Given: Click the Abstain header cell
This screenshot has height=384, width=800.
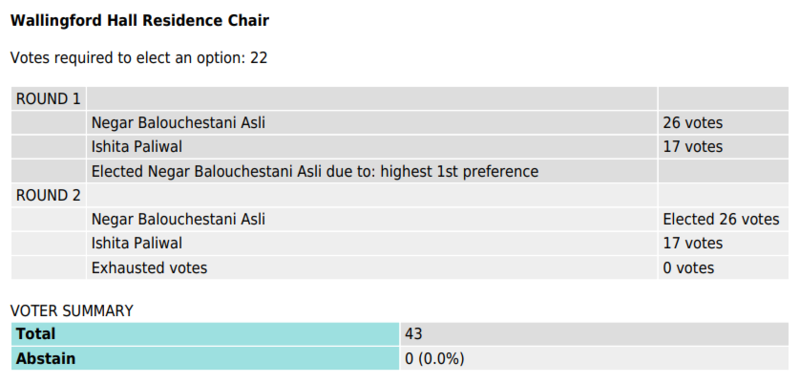Looking at the screenshot, I should pyautogui.click(x=205, y=359).
